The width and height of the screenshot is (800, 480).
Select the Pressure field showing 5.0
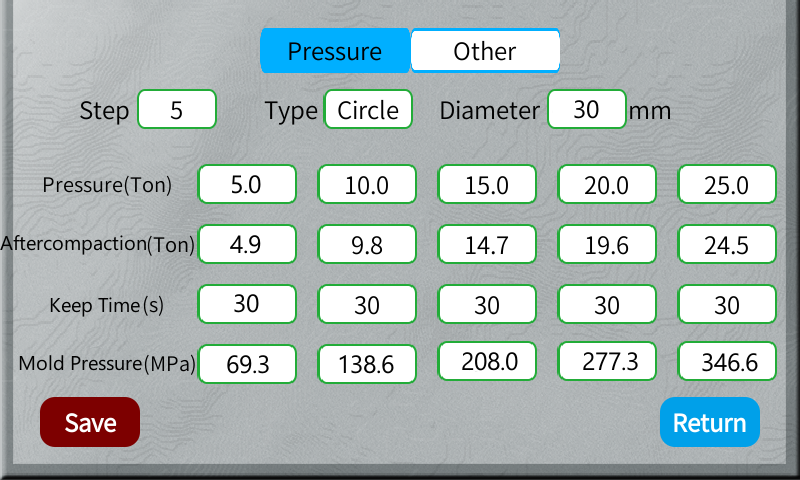(x=247, y=185)
